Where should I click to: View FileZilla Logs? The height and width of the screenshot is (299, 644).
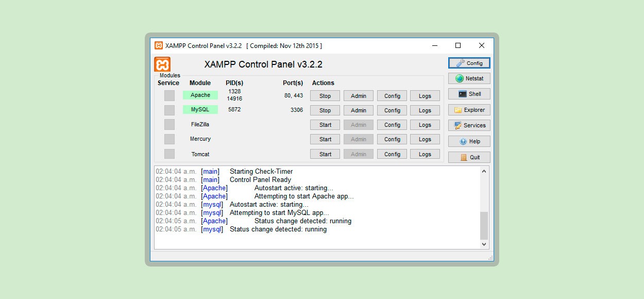(425, 125)
